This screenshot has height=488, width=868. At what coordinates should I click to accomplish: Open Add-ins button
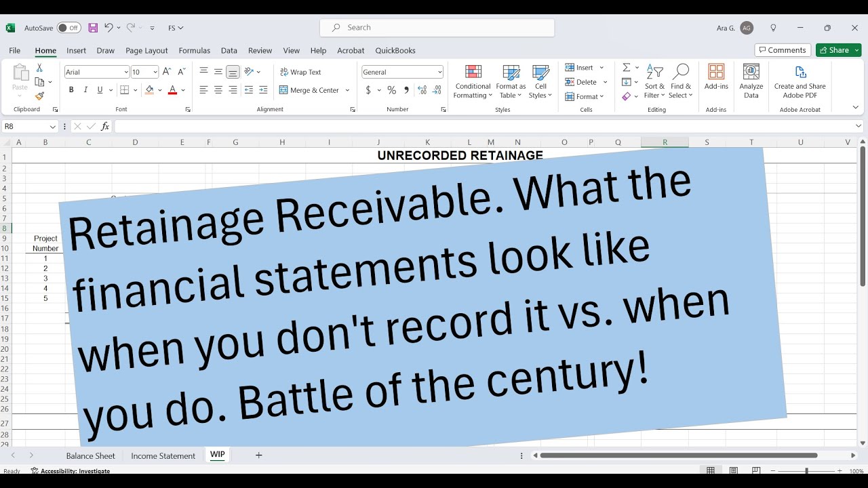(x=716, y=77)
